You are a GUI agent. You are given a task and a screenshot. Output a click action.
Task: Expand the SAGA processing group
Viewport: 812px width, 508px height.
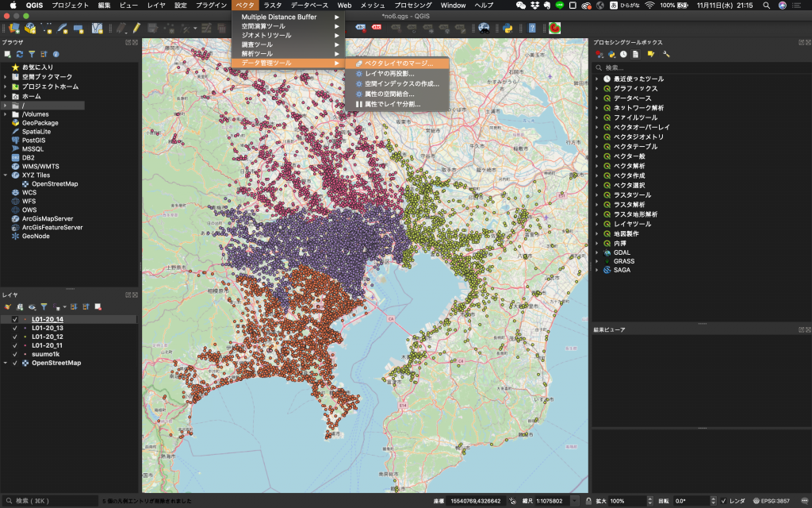click(x=597, y=270)
